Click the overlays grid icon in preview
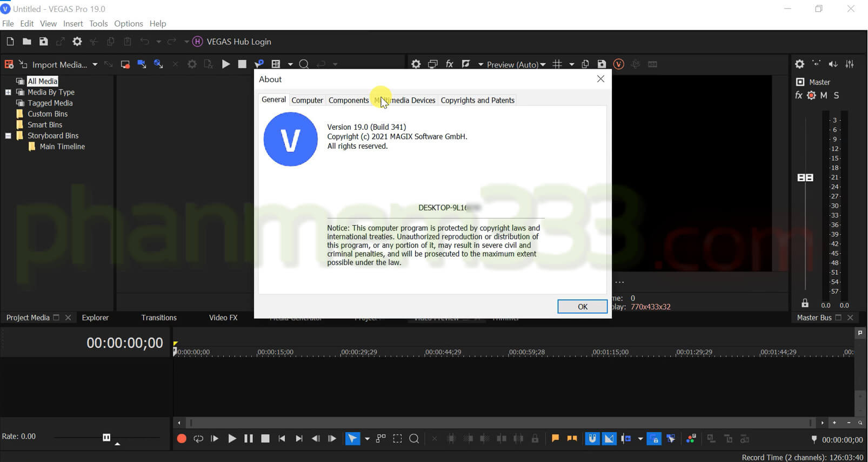This screenshot has height=462, width=868. pos(557,64)
